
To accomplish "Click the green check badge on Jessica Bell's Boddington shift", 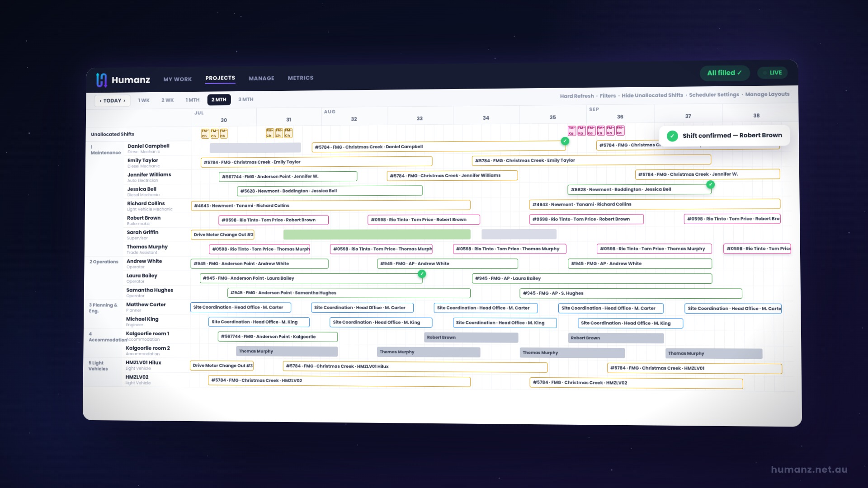I will pos(710,184).
